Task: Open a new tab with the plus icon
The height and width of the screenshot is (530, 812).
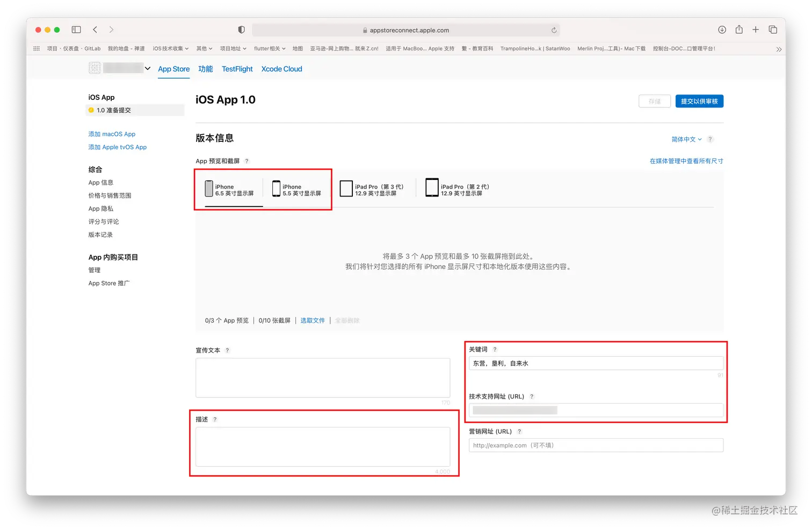Action: coord(756,30)
